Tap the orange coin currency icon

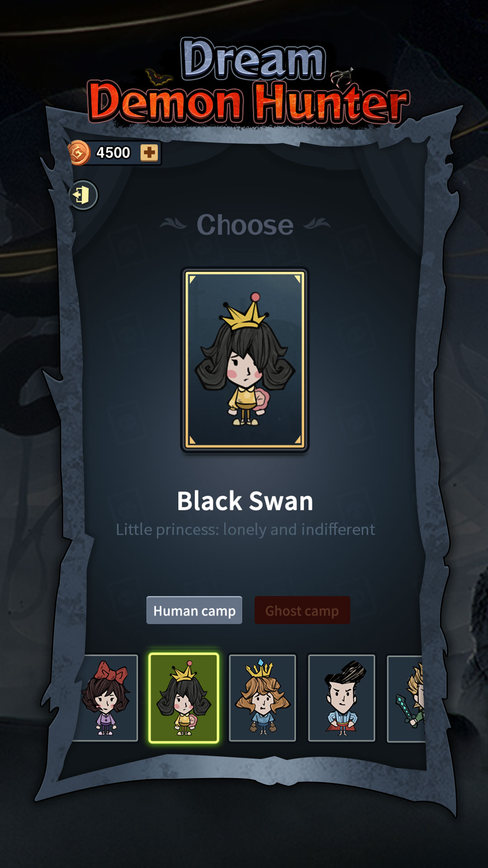[79, 153]
